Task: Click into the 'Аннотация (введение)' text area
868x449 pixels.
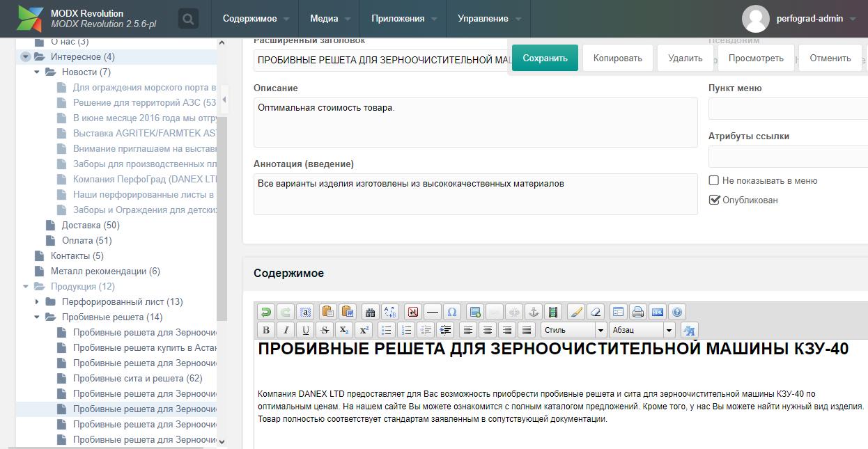Action: [x=475, y=194]
